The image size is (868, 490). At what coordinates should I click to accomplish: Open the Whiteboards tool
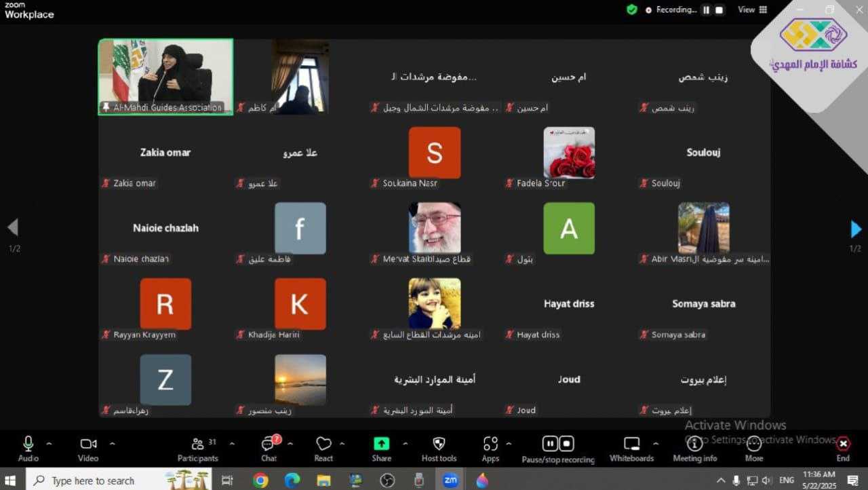(x=631, y=449)
